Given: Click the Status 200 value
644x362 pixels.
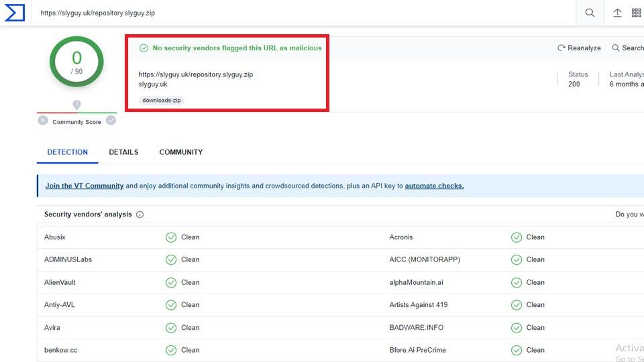Looking at the screenshot, I should click(x=574, y=84).
